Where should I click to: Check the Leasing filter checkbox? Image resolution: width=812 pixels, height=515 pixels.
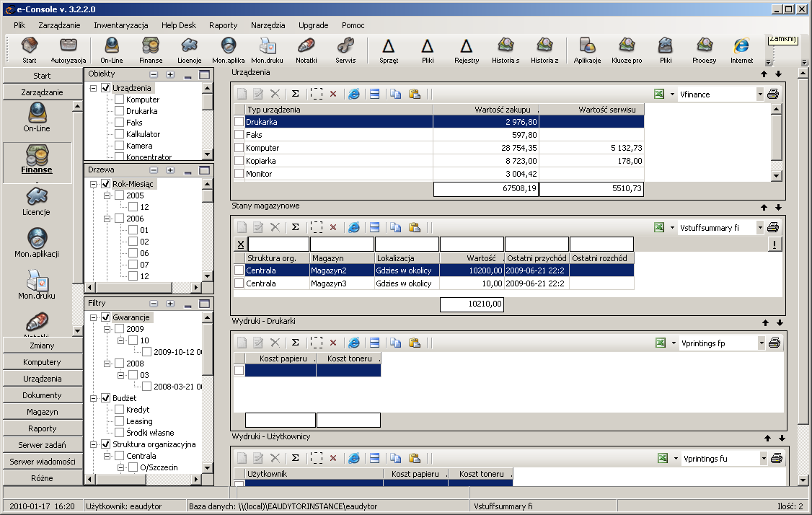tap(119, 421)
